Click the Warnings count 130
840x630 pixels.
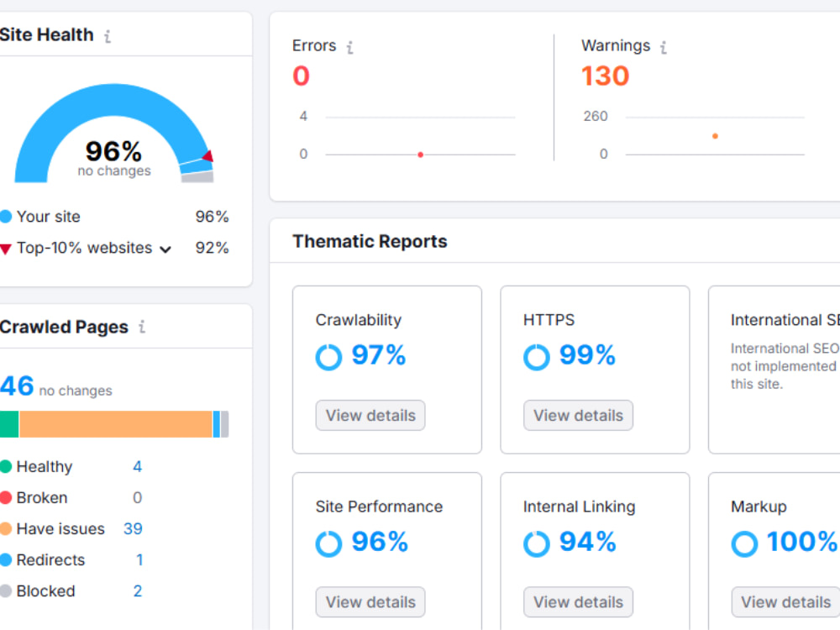tap(606, 76)
